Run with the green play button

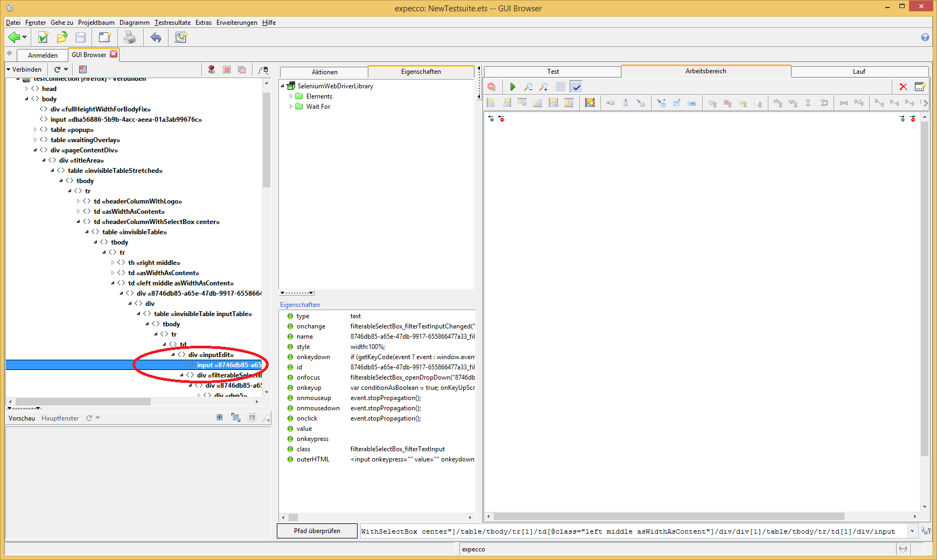[x=513, y=87]
